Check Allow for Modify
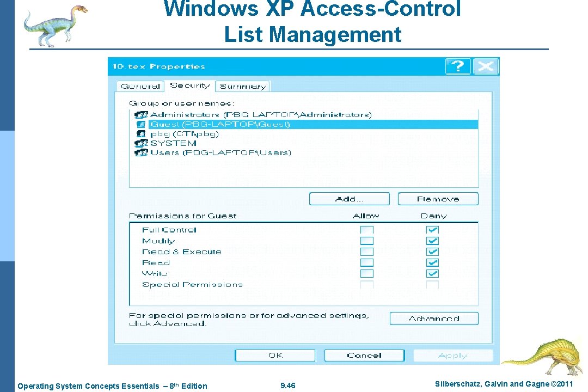 (367, 241)
